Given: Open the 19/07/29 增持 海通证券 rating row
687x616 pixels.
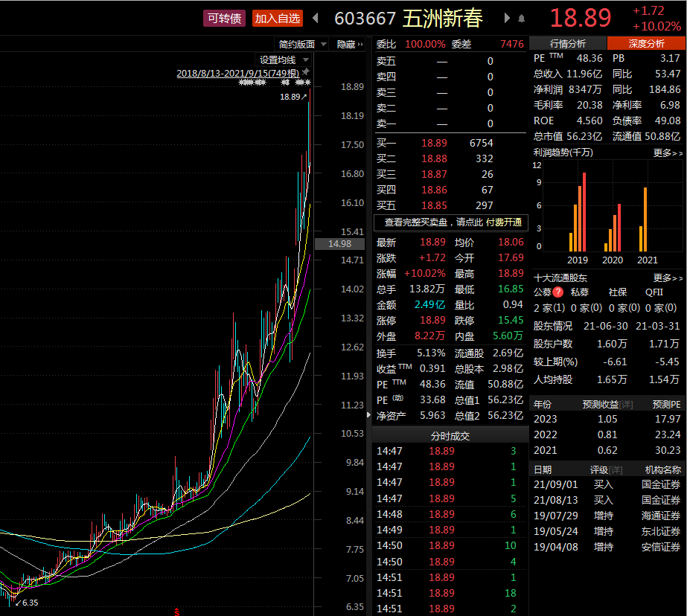Looking at the screenshot, I should click(607, 516).
